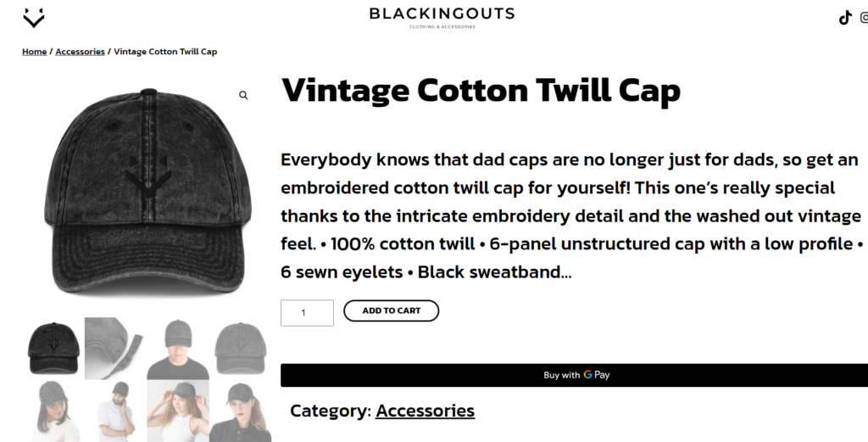Open the thumbnail of woman holding cap brim

[x=178, y=411]
